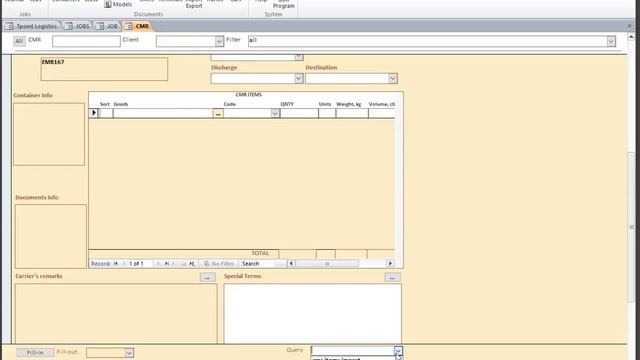
Task: Click the Fill-in button
Action: [x=35, y=352]
